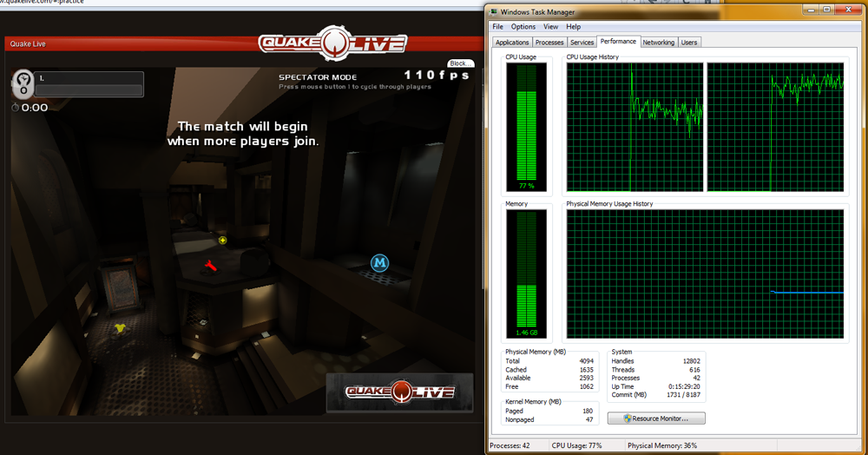
Task: Open the Resource Monitor
Action: click(x=656, y=419)
